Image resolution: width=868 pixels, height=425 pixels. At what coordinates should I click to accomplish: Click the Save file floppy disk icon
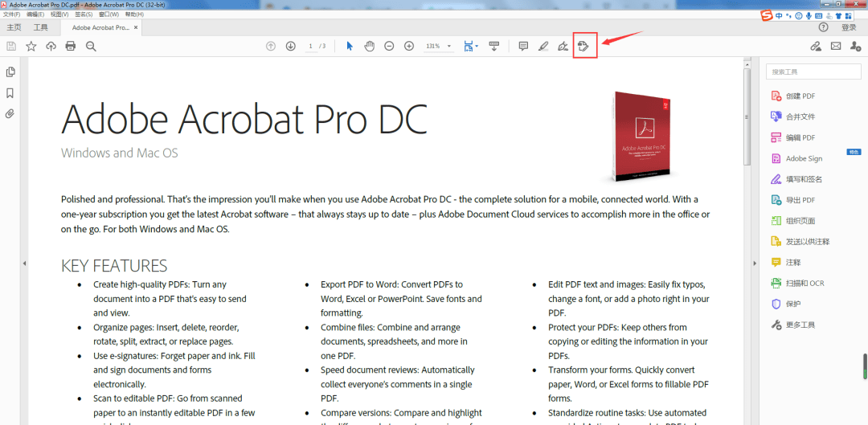(x=11, y=47)
